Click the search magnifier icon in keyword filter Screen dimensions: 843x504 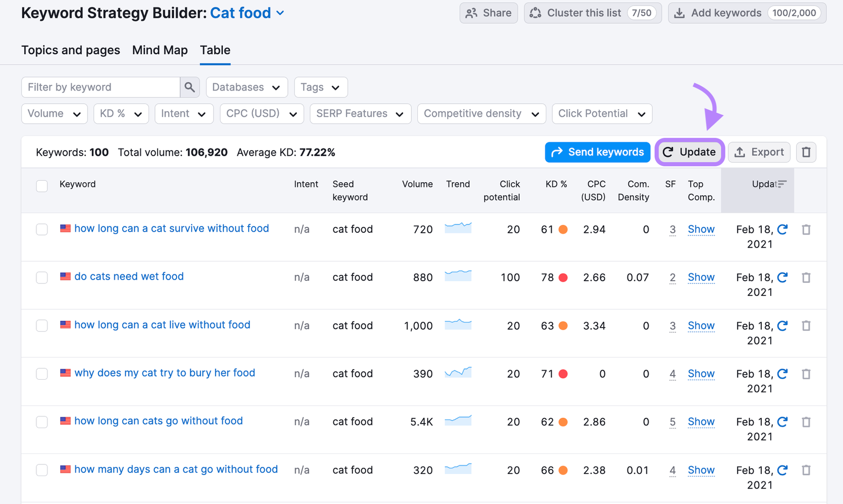point(190,87)
